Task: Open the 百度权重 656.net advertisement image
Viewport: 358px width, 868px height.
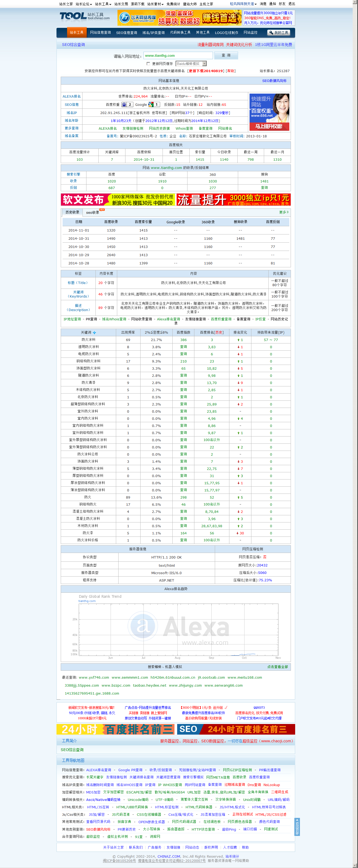Action: pos(269,112)
